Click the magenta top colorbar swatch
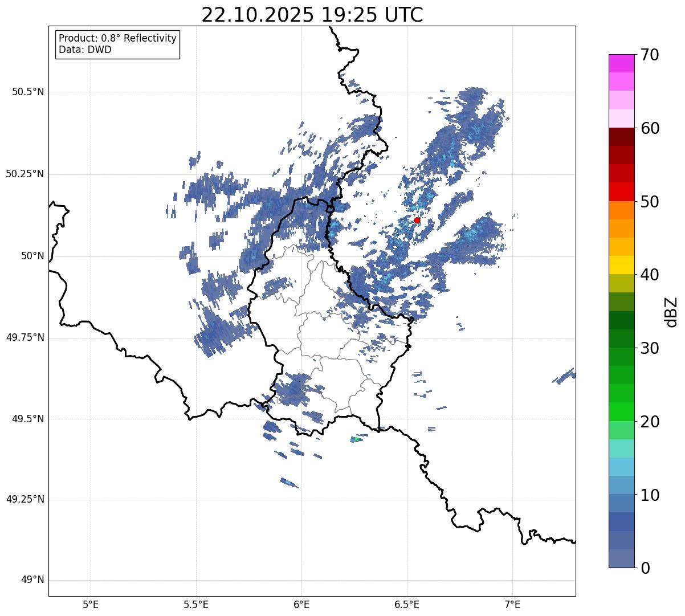Viewport: 685px width, 616px height. [621, 63]
